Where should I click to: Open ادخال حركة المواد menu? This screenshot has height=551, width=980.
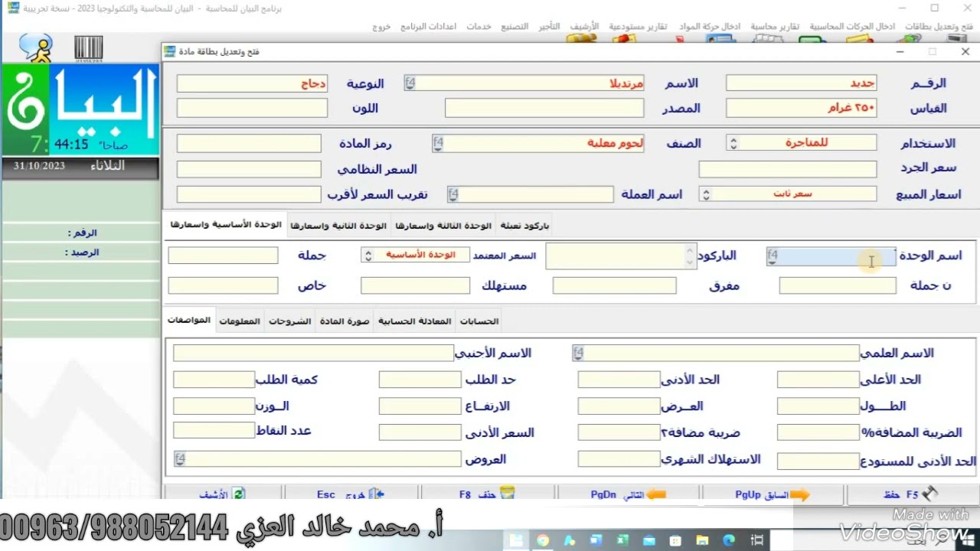pos(710,26)
